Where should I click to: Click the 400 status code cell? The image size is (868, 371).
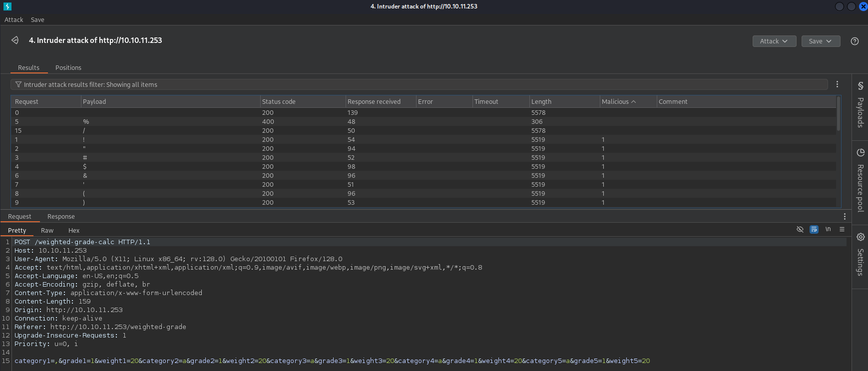click(x=268, y=121)
